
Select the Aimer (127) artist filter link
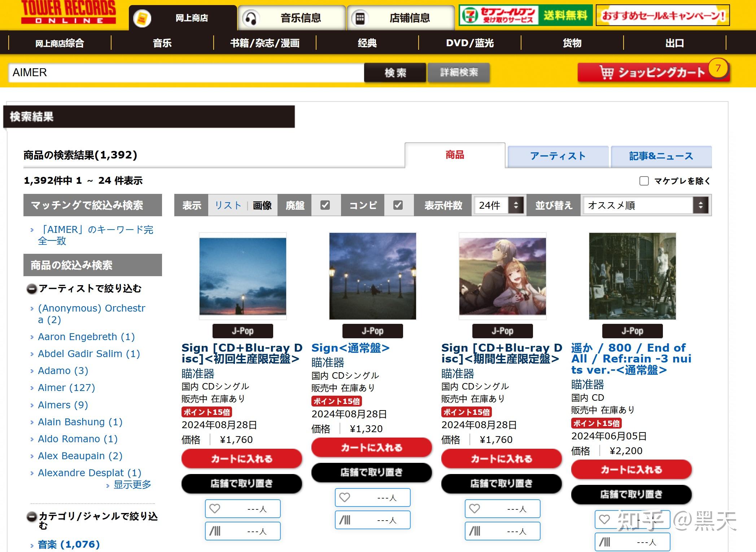coord(66,387)
